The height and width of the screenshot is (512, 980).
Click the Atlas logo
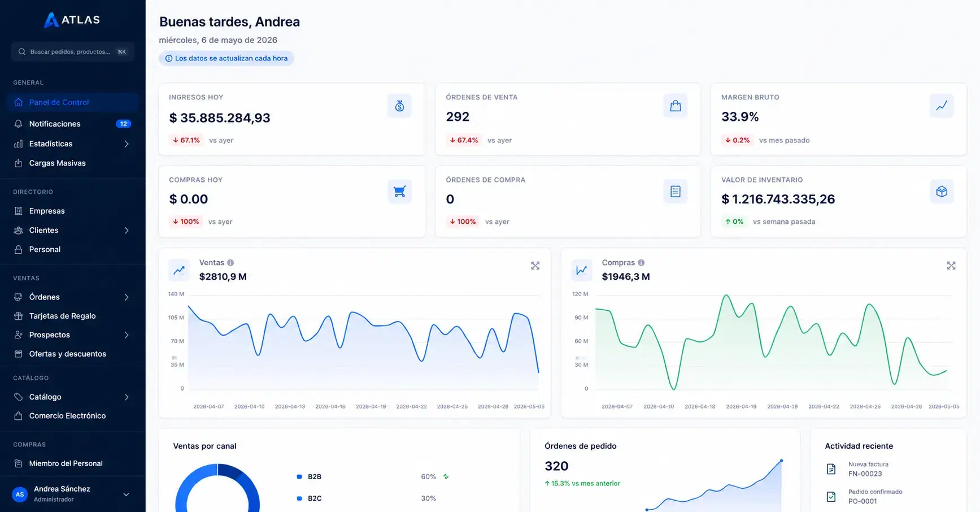point(72,20)
